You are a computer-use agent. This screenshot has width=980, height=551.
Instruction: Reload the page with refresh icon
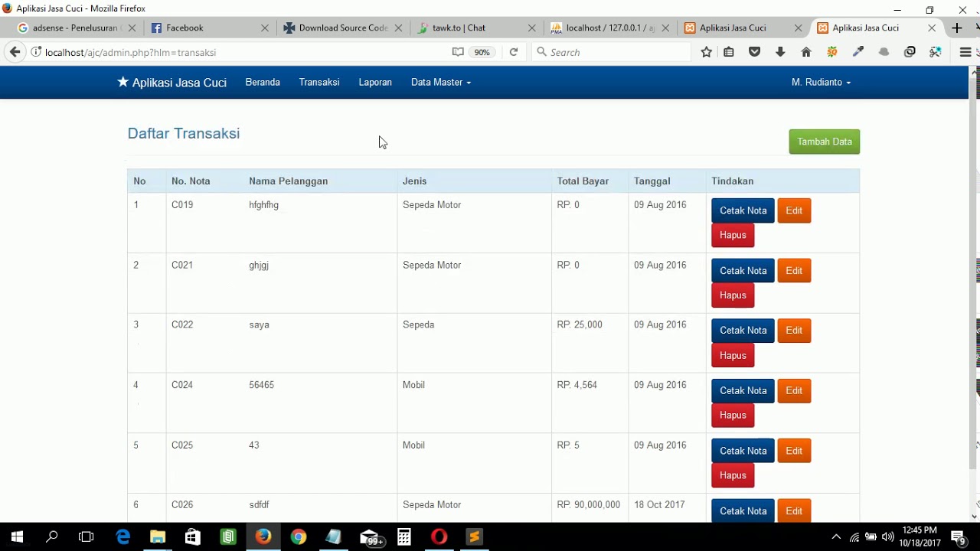pos(514,52)
